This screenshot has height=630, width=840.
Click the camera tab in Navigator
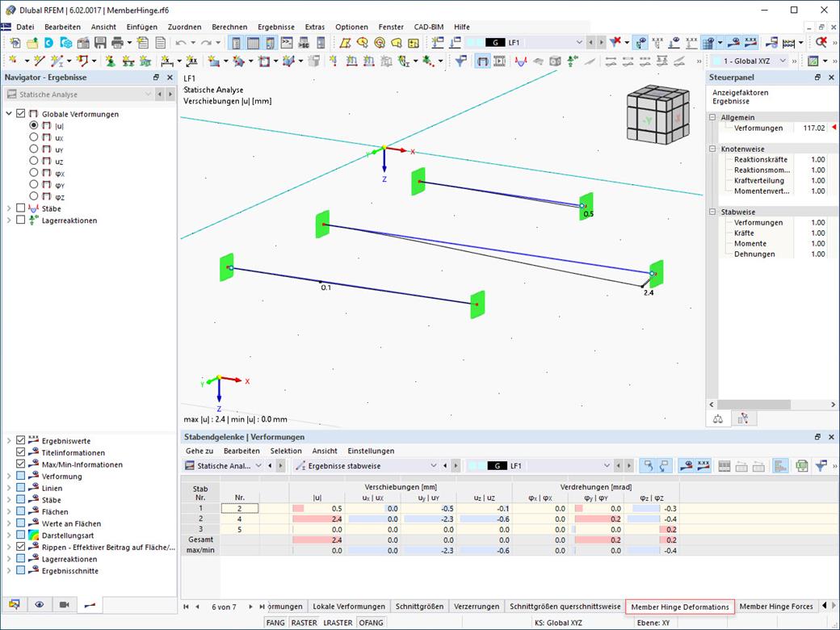click(65, 604)
